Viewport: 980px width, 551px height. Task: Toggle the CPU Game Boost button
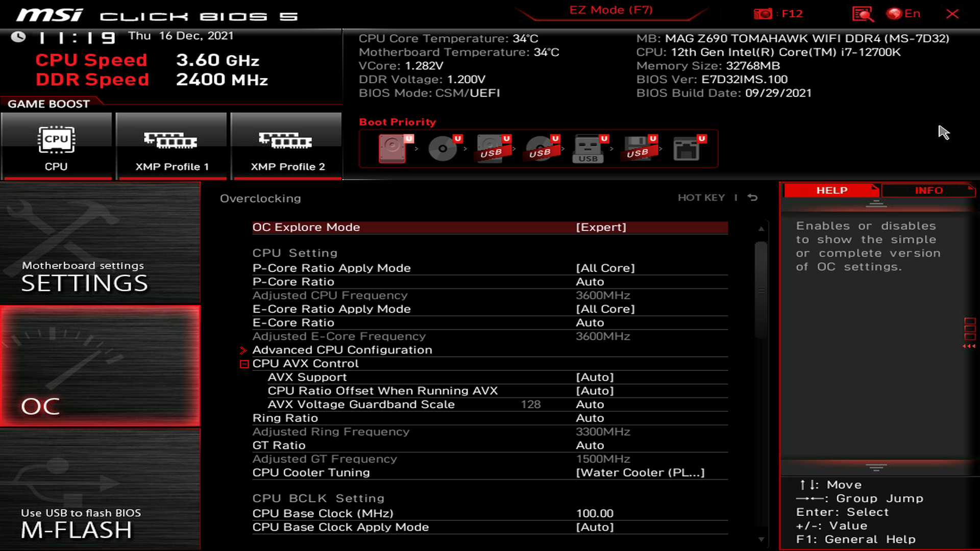56,146
